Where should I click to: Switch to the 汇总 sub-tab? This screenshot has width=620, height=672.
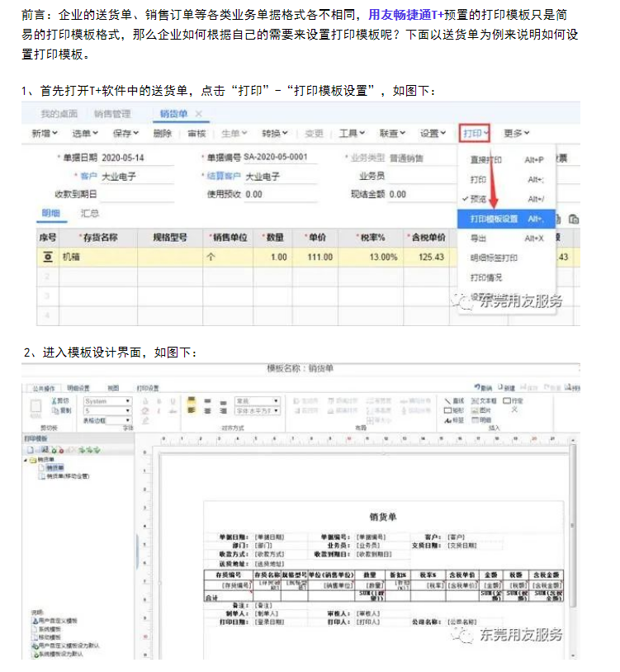pos(89,213)
